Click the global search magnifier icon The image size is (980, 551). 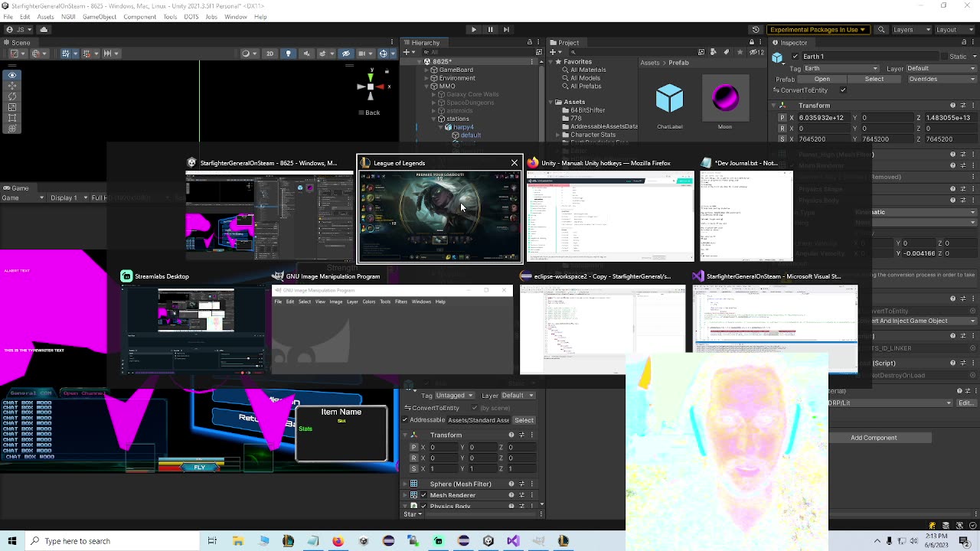pyautogui.click(x=881, y=30)
